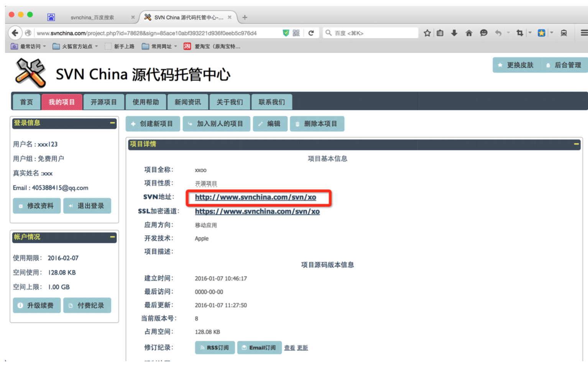Switch to the svnchina_百度搜索 browser tab
This screenshot has height=371, width=588.
click(x=92, y=17)
